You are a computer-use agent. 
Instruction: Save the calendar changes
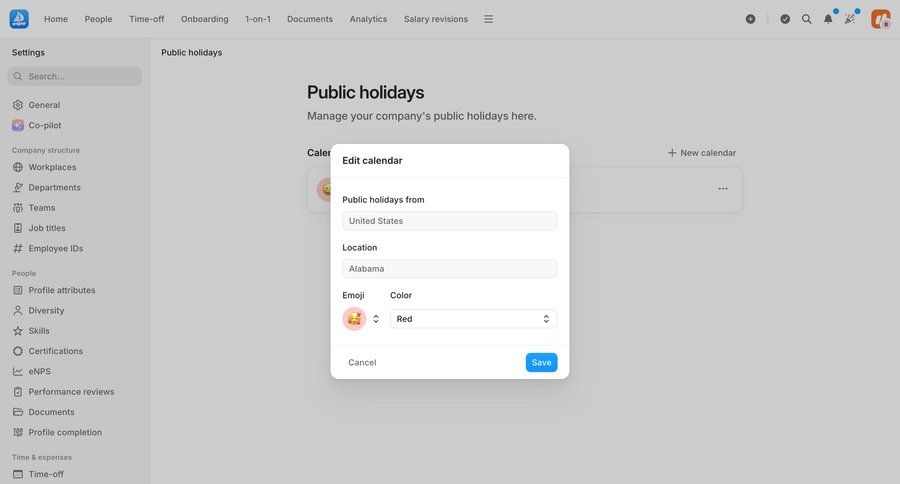(x=541, y=362)
